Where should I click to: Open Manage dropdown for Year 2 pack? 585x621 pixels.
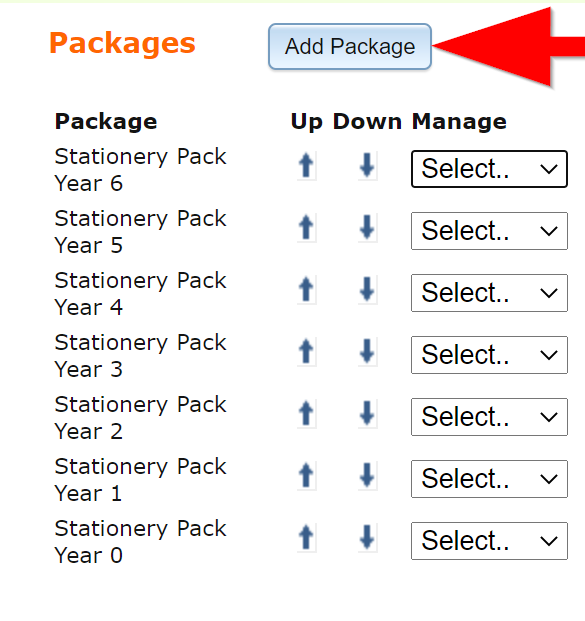[x=490, y=417]
